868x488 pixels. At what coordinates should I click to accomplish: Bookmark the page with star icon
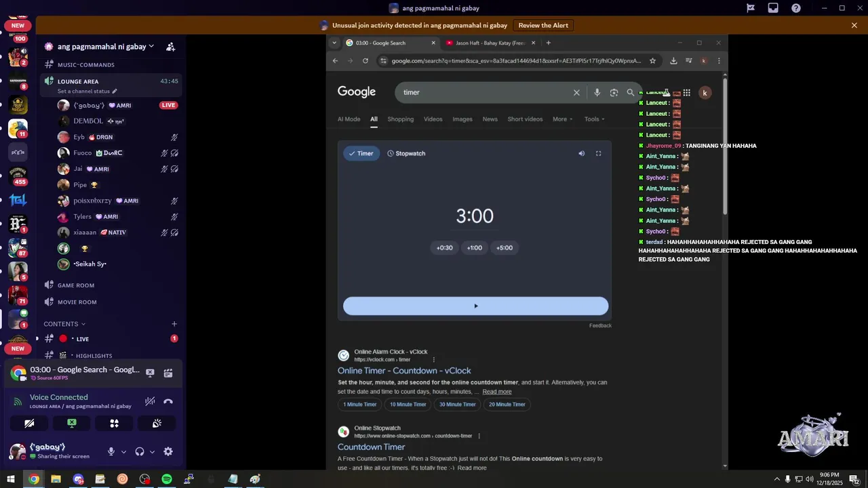click(652, 60)
